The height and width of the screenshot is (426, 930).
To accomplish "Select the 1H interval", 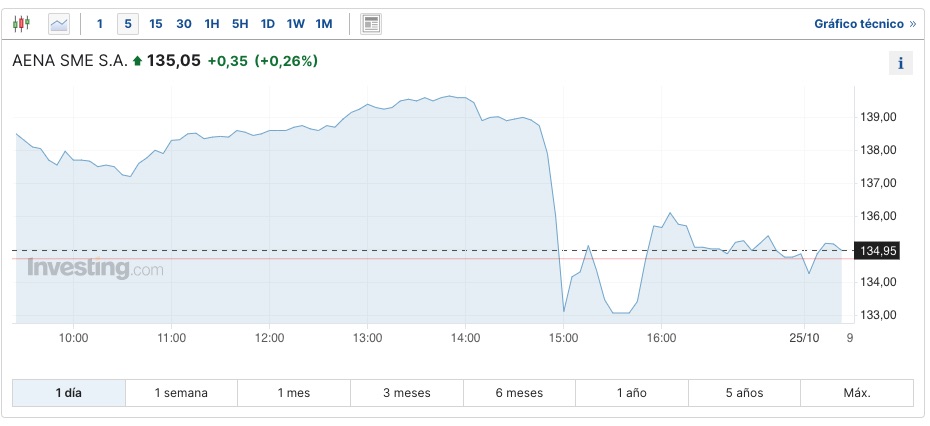I will click(x=212, y=23).
